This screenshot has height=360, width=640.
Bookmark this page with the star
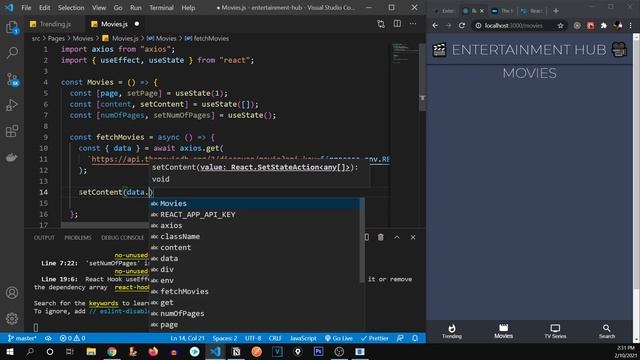[560, 25]
